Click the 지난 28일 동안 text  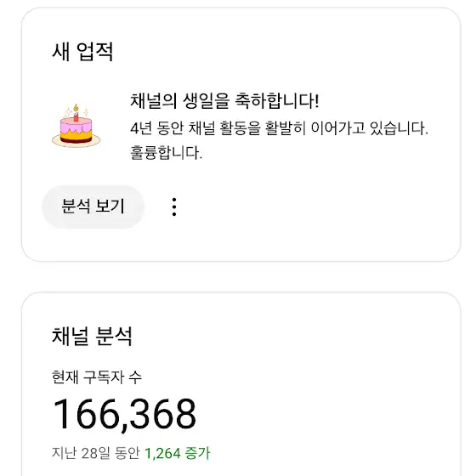pos(95,453)
